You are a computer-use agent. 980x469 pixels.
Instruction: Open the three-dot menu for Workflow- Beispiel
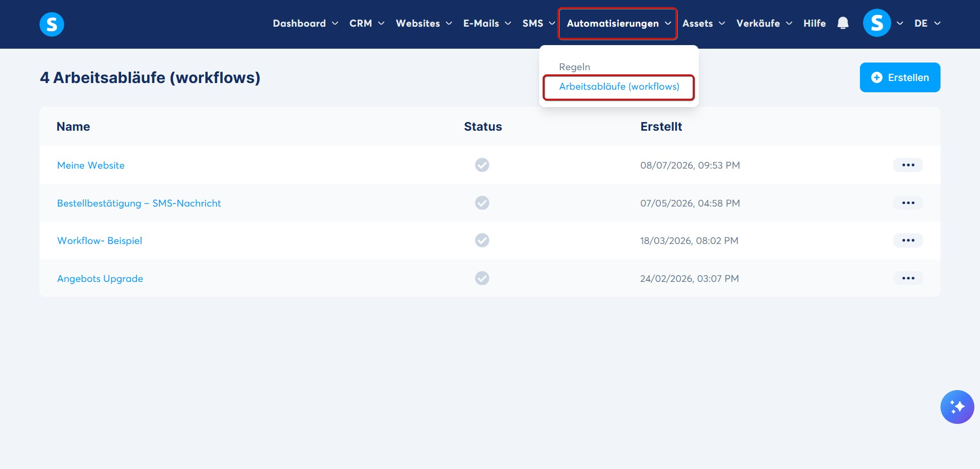tap(908, 240)
